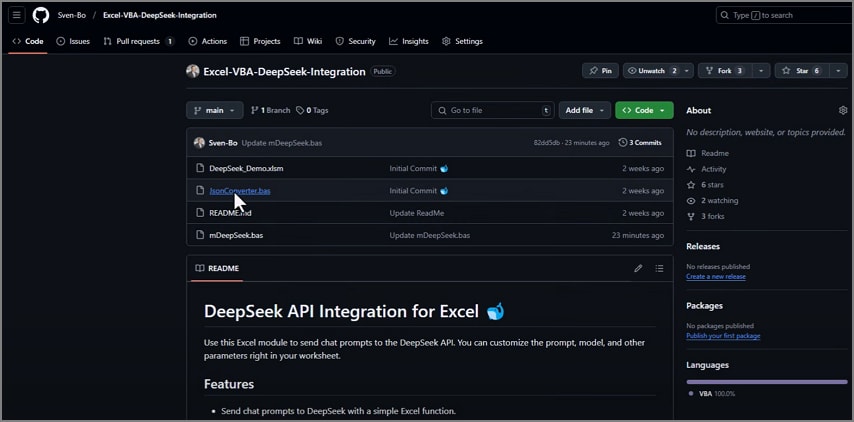The height and width of the screenshot is (422, 854).
Task: Go to the Projects tab
Action: coord(260,41)
